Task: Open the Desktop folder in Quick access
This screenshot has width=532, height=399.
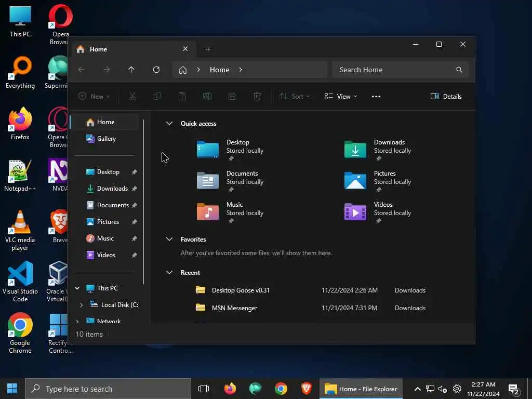Action: (x=230, y=149)
